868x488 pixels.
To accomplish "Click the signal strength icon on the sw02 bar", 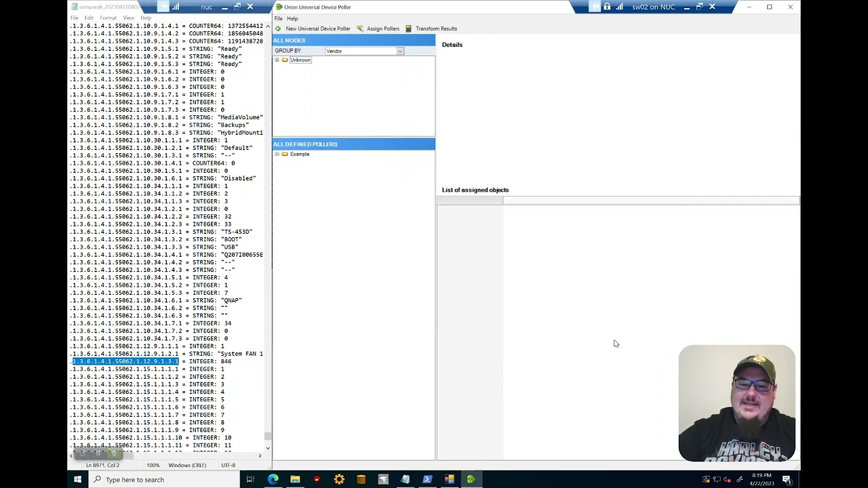I will (619, 7).
